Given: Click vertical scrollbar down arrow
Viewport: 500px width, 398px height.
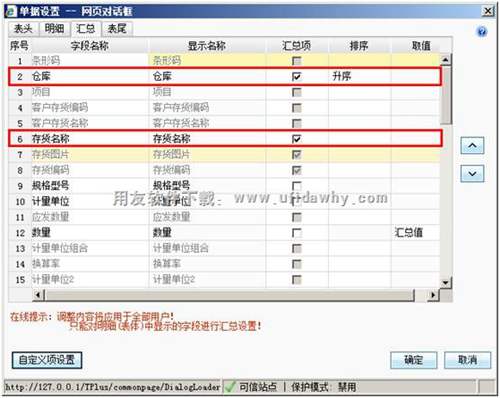Looking at the screenshot, I should [x=445, y=283].
